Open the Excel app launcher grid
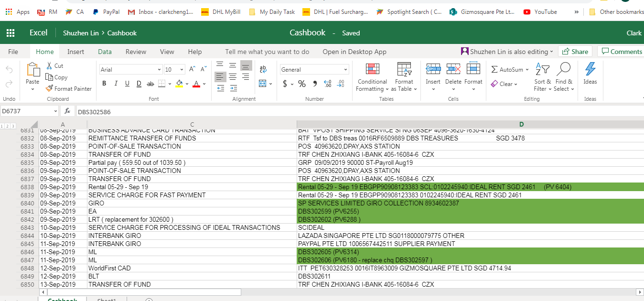This screenshot has height=301, width=644. [x=10, y=33]
